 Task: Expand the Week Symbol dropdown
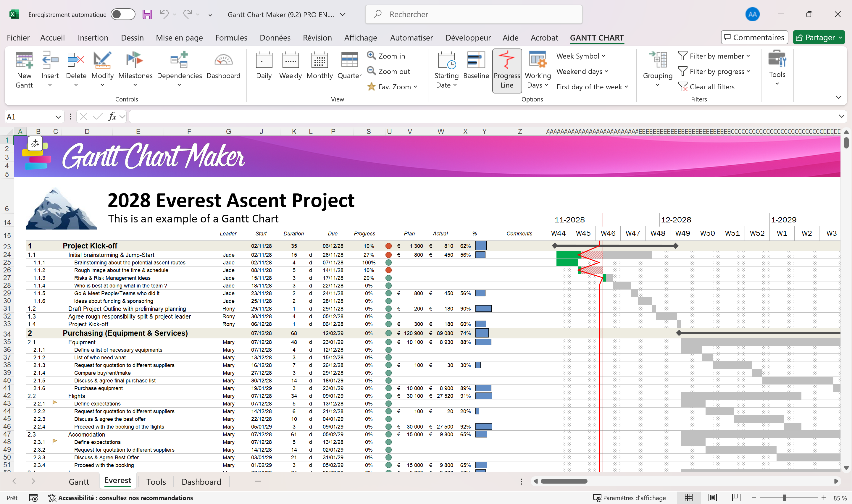[x=580, y=56]
